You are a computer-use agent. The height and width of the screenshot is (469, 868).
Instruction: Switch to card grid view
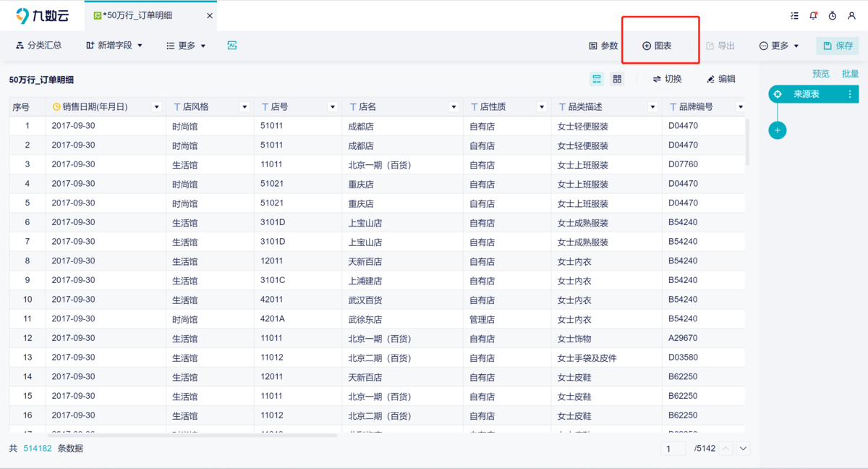click(617, 79)
